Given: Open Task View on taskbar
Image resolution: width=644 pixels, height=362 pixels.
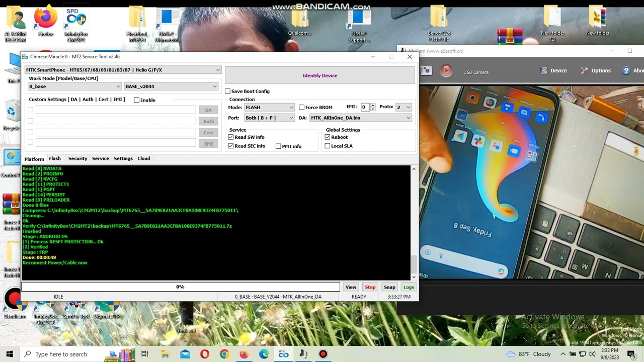Looking at the screenshot, I should click(x=145, y=354).
